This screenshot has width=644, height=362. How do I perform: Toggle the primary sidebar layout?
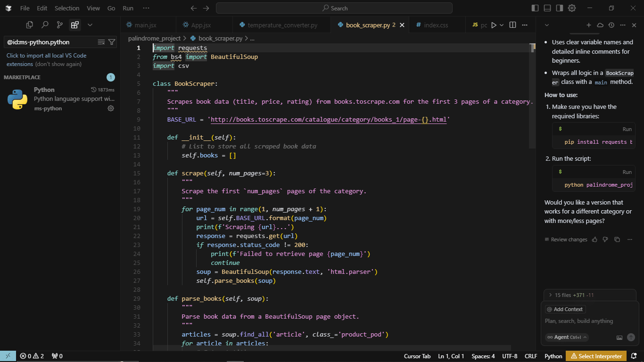tap(535, 8)
